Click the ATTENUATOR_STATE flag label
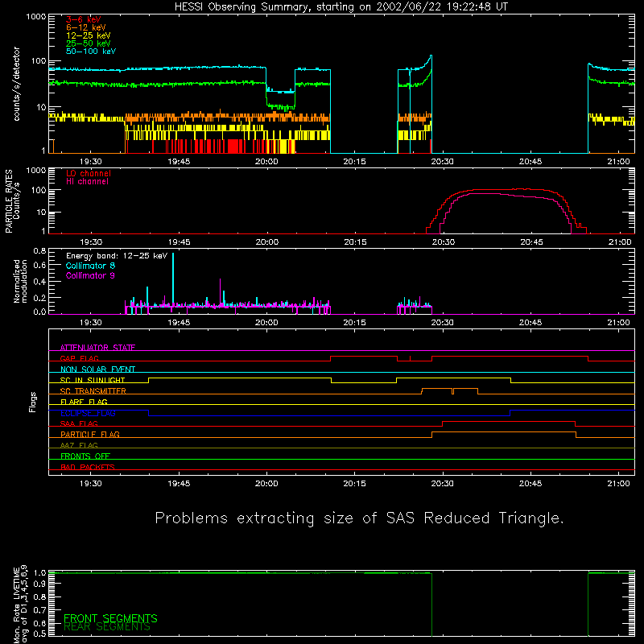 click(x=97, y=348)
